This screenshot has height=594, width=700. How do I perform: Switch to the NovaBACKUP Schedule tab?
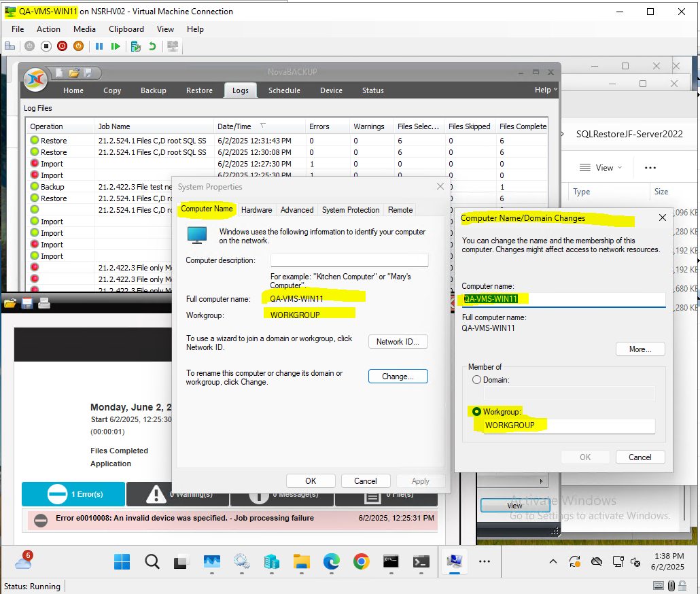click(284, 90)
